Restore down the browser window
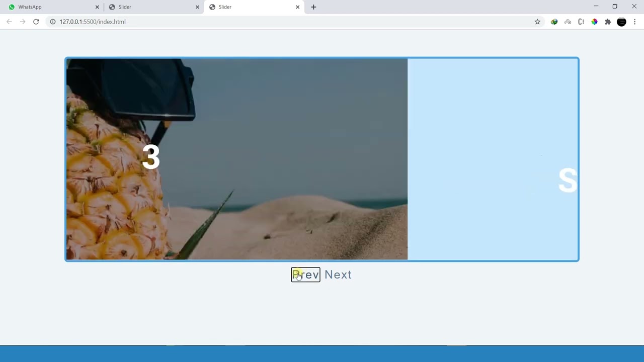Screen dimensions: 644x362 tap(615, 7)
